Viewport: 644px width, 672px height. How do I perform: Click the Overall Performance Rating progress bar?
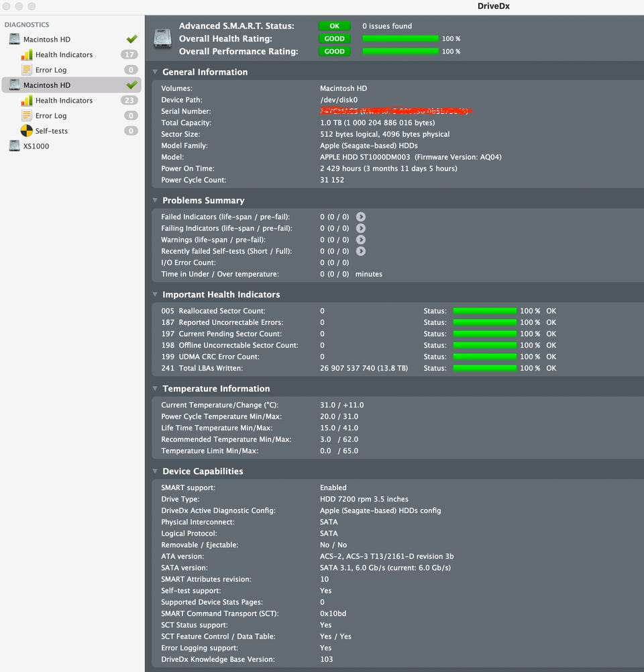400,51
